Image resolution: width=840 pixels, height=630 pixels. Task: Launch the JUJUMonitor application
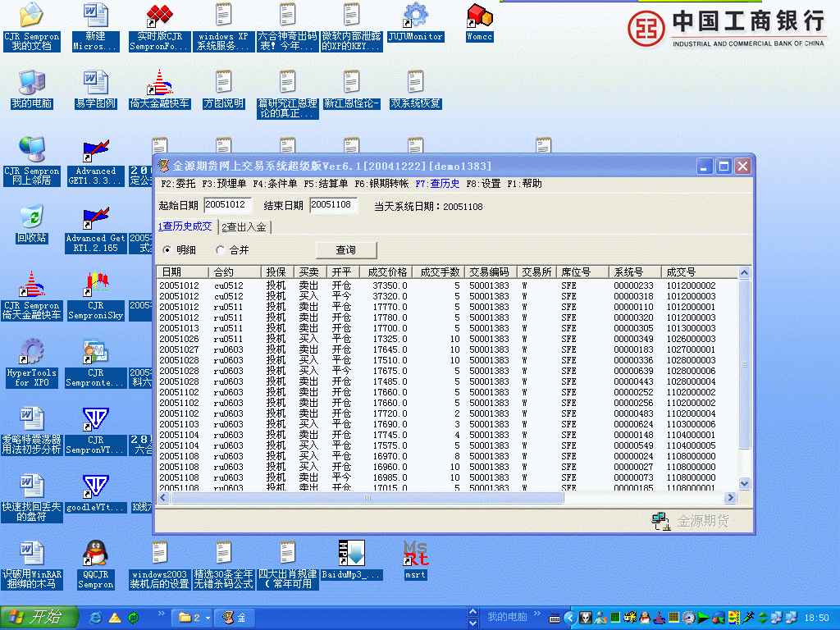pyautogui.click(x=415, y=16)
